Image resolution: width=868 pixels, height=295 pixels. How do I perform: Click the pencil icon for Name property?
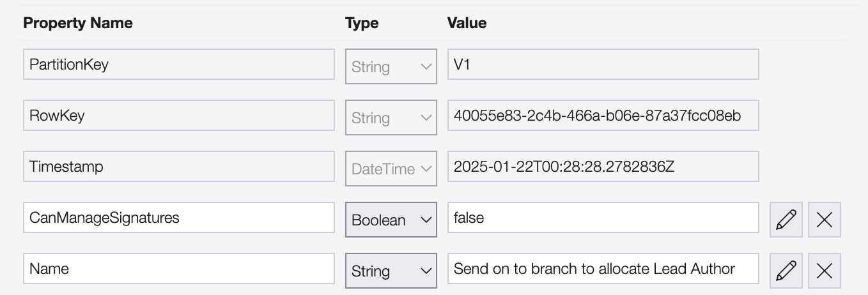[x=786, y=271]
